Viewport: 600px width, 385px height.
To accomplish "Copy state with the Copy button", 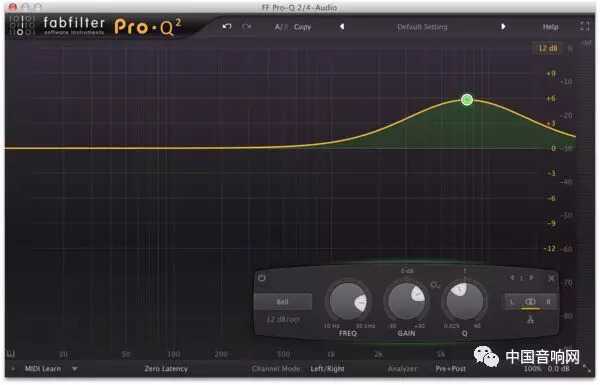I will tap(302, 27).
